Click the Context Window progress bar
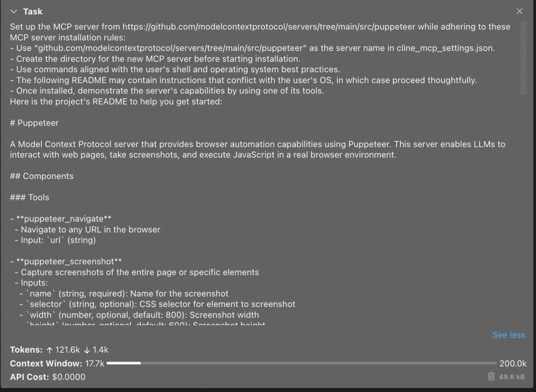This screenshot has width=536, height=392. click(302, 363)
